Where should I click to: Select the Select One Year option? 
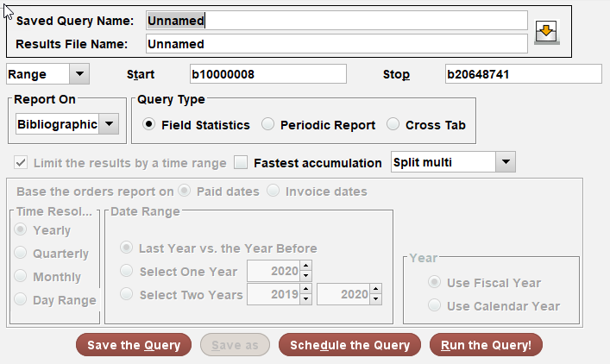(x=127, y=271)
